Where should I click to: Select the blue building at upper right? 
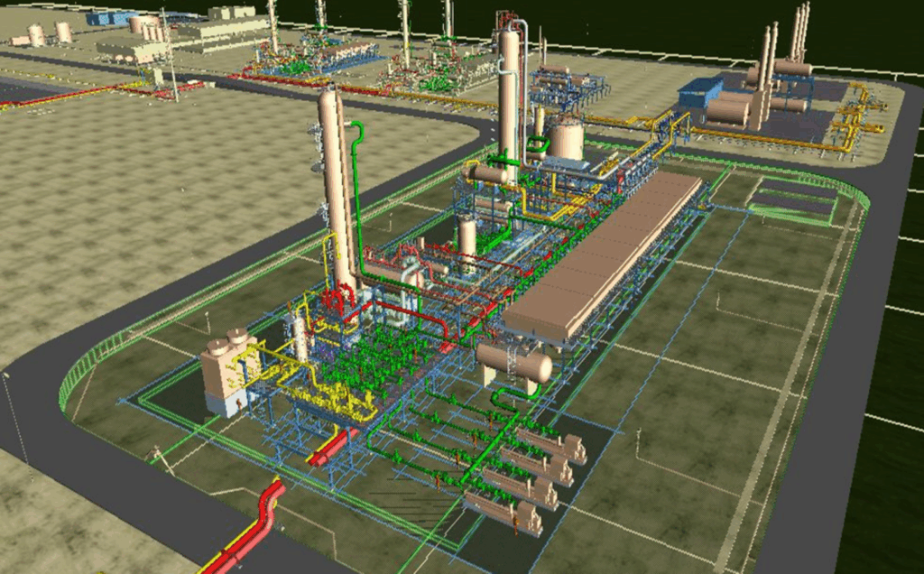[x=700, y=92]
